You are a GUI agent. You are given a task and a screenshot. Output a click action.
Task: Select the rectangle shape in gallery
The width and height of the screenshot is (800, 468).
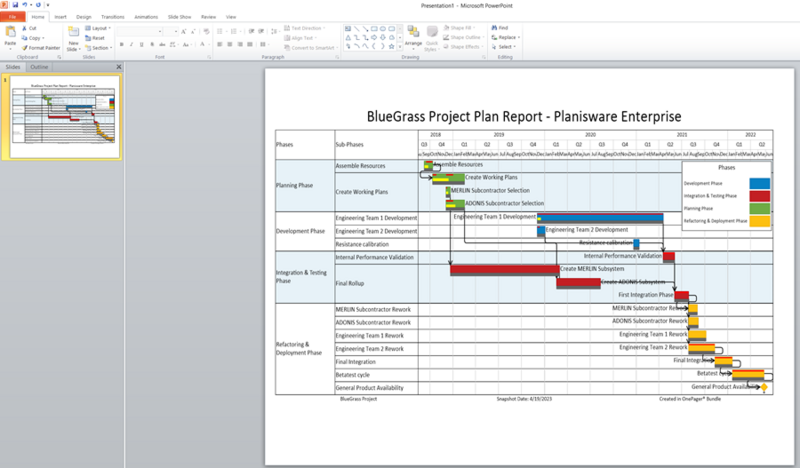(374, 29)
